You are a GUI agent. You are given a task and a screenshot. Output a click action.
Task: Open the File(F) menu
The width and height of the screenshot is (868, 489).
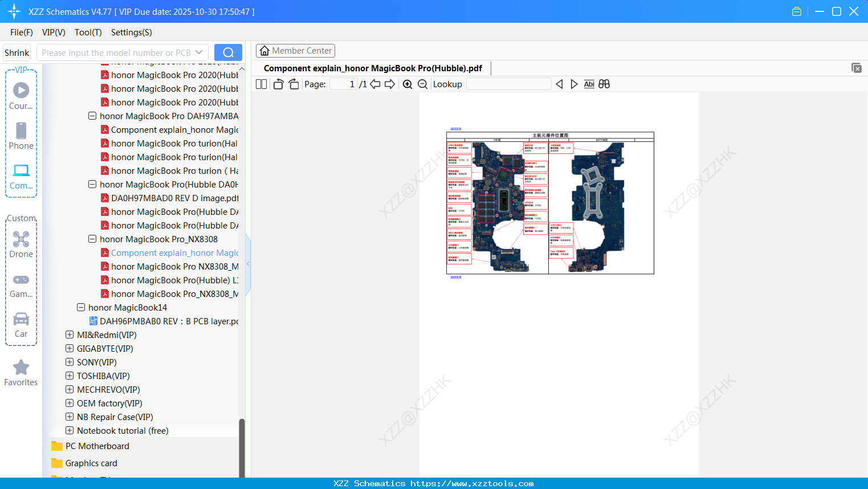[22, 32]
